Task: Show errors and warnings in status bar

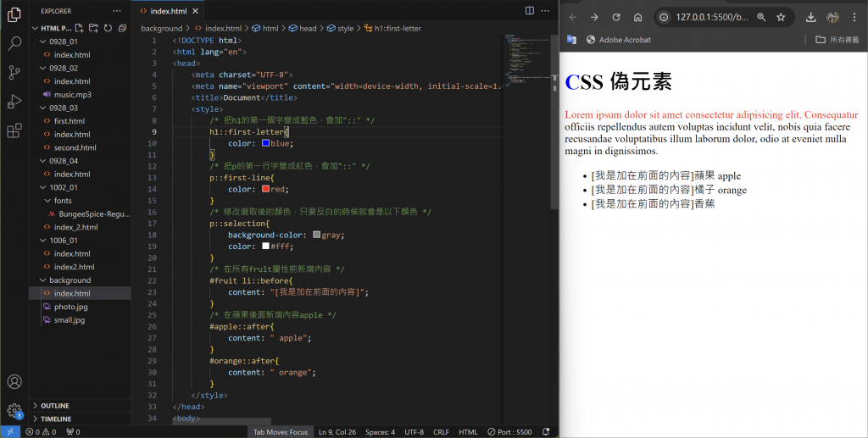Action: pos(41,432)
